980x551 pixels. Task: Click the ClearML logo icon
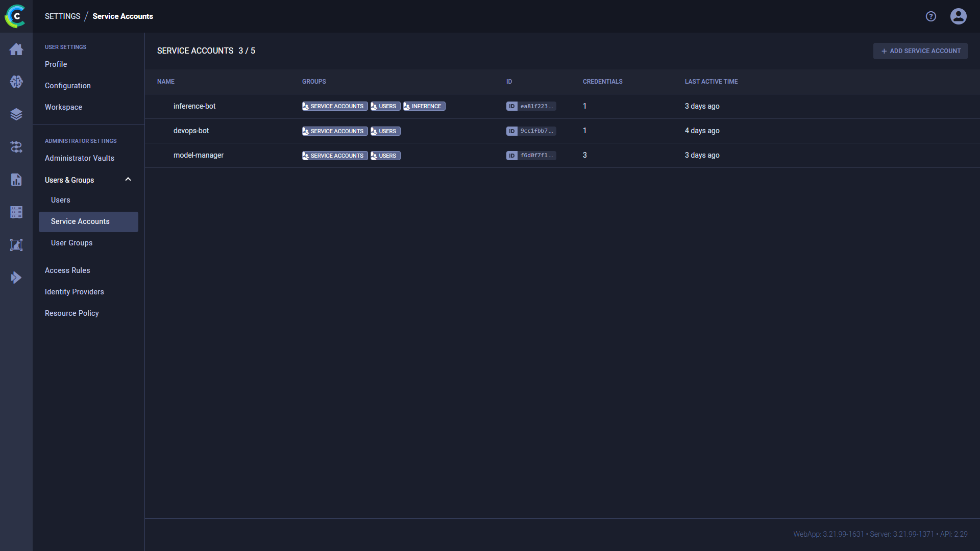(x=15, y=16)
